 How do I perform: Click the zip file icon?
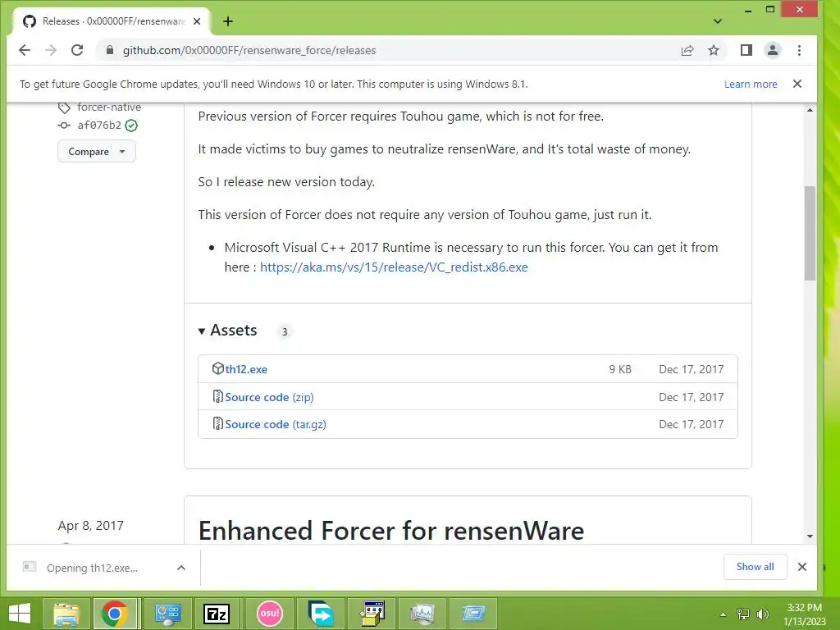[x=217, y=396]
